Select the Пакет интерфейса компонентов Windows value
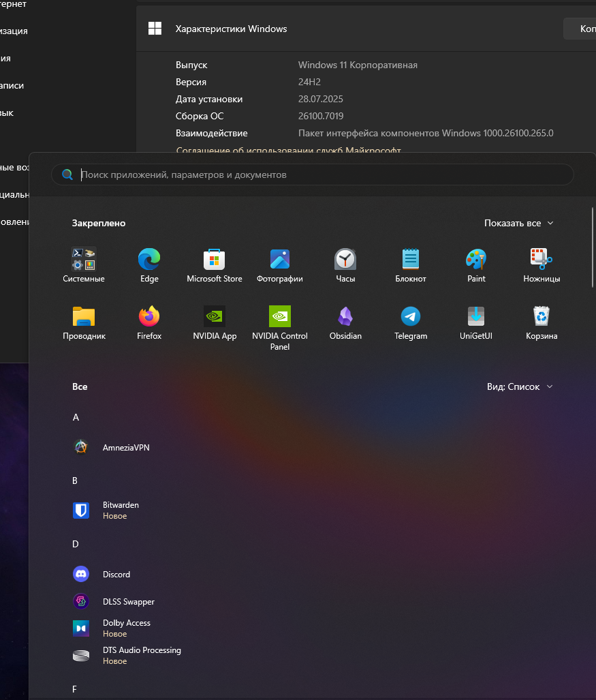Viewport: 596px width, 700px height. 426,133
